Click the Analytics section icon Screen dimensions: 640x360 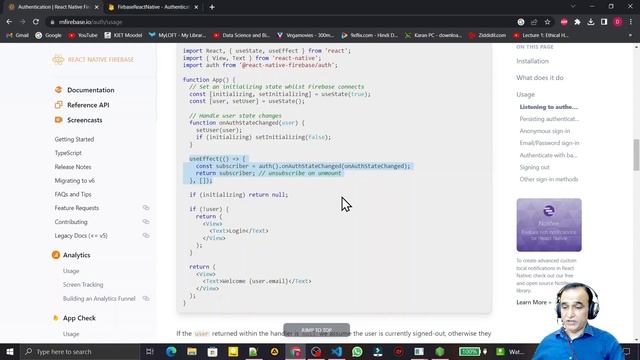coord(56,255)
